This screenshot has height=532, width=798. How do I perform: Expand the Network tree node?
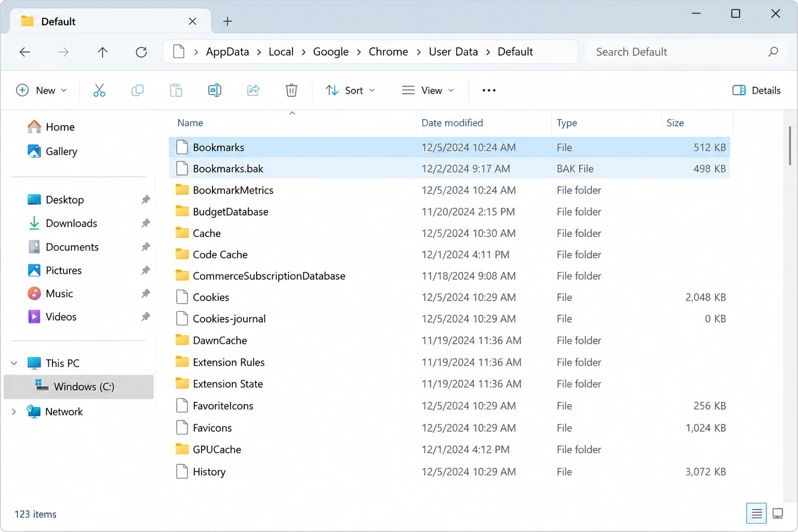click(x=14, y=411)
